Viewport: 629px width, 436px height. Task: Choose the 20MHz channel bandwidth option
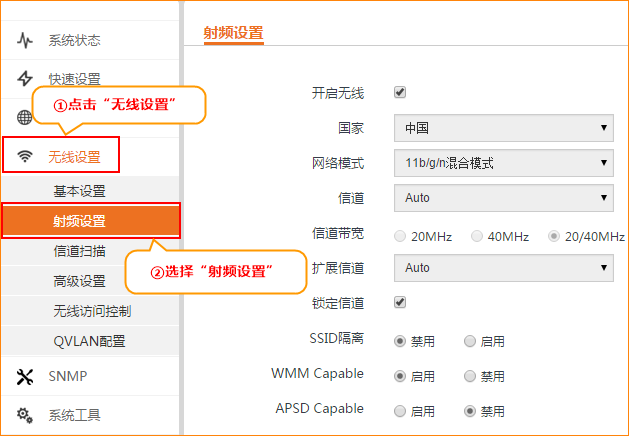(400, 237)
